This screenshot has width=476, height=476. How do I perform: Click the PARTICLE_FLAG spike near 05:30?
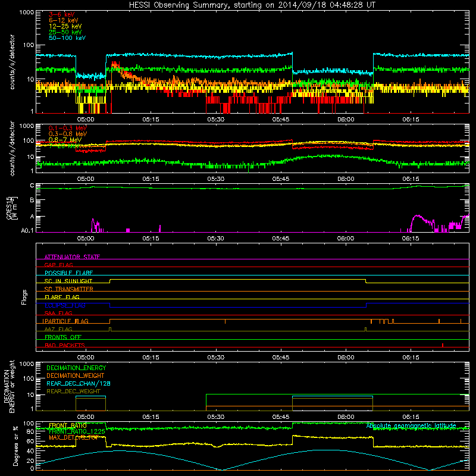click(x=225, y=321)
